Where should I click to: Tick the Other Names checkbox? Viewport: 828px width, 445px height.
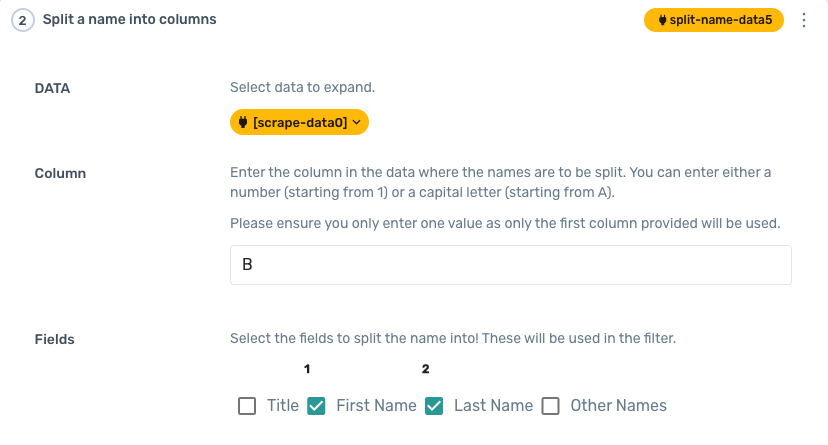click(x=550, y=406)
